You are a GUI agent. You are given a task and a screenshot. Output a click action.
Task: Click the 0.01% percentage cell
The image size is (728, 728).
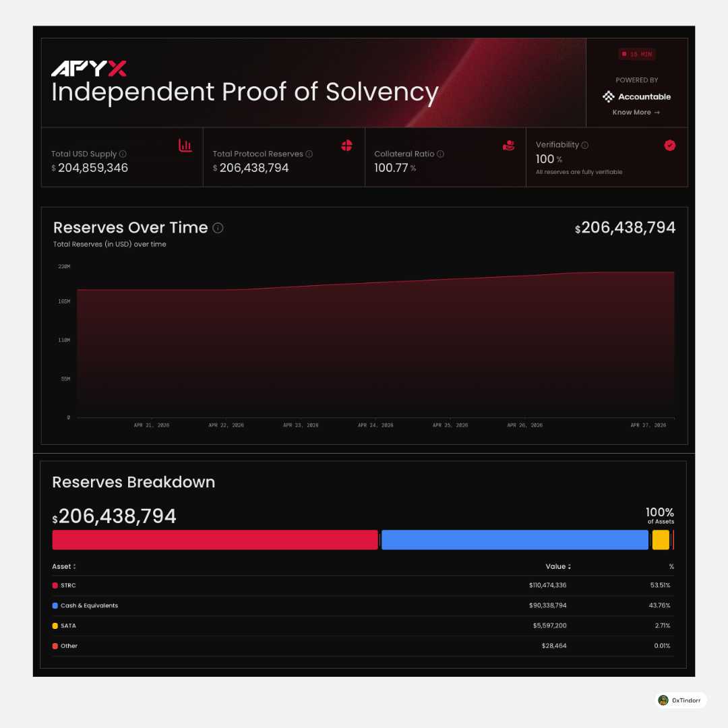[x=662, y=646]
